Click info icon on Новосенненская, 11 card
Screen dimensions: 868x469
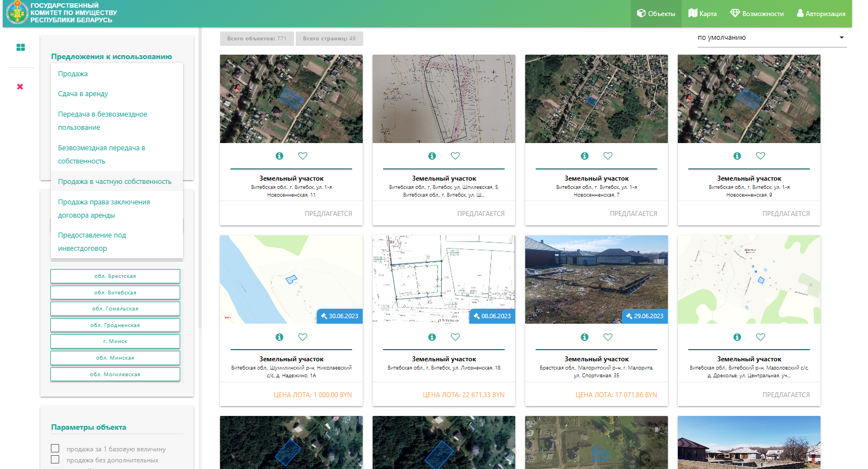[279, 156]
